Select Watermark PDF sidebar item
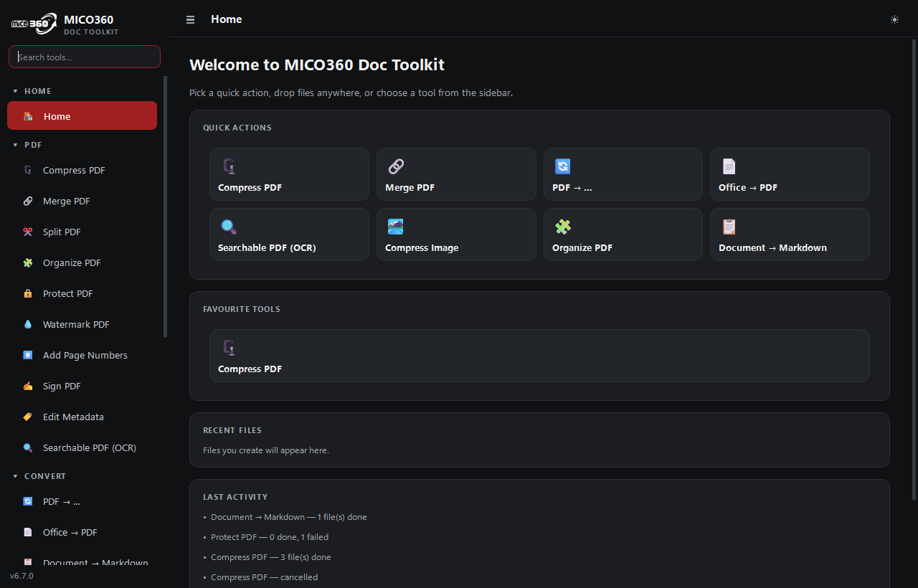918x588 pixels. 82,325
